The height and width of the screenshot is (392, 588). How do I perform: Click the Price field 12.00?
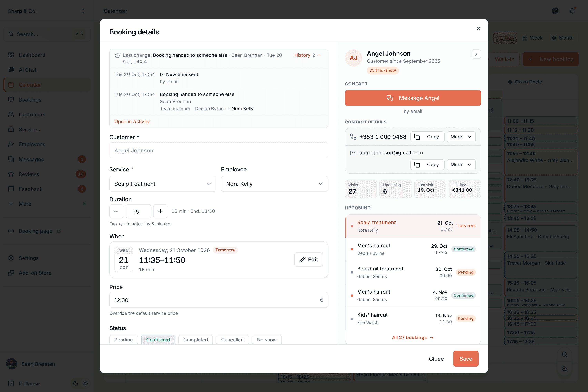click(x=219, y=300)
